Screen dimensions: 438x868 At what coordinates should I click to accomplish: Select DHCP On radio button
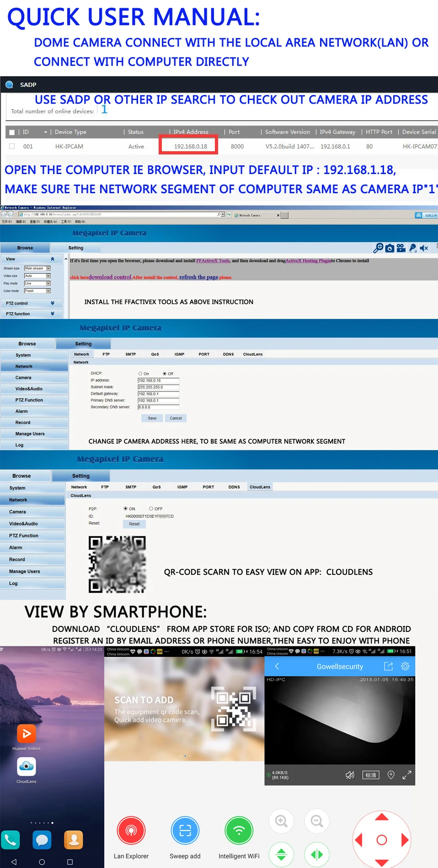click(140, 374)
